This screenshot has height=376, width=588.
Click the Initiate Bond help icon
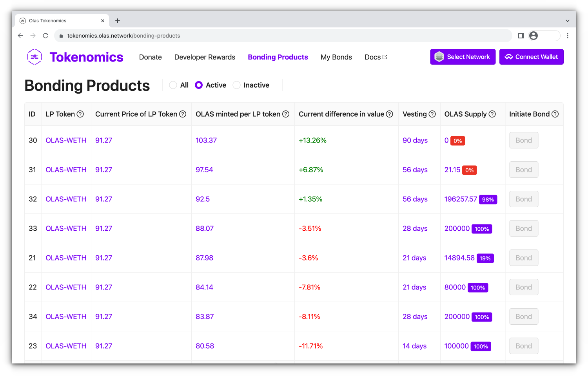[555, 114]
